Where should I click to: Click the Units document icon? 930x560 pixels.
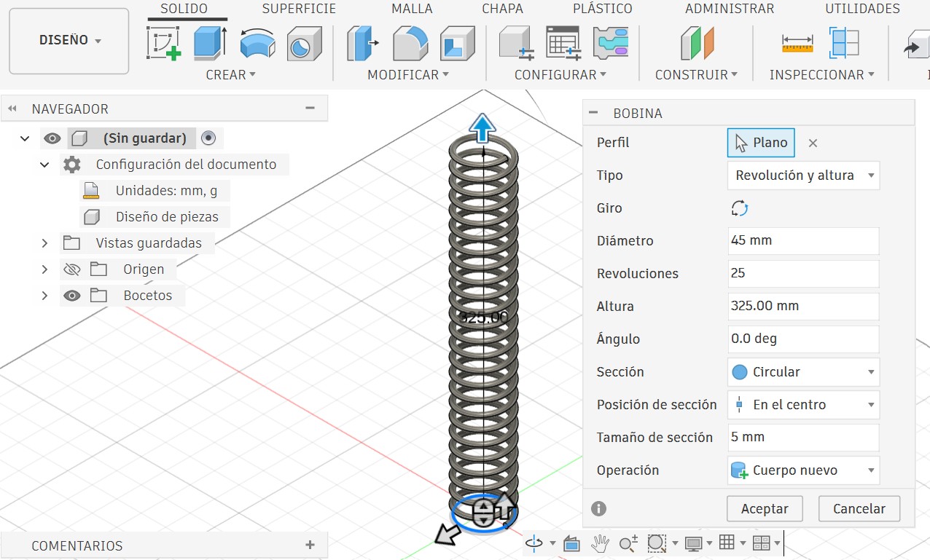click(90, 191)
